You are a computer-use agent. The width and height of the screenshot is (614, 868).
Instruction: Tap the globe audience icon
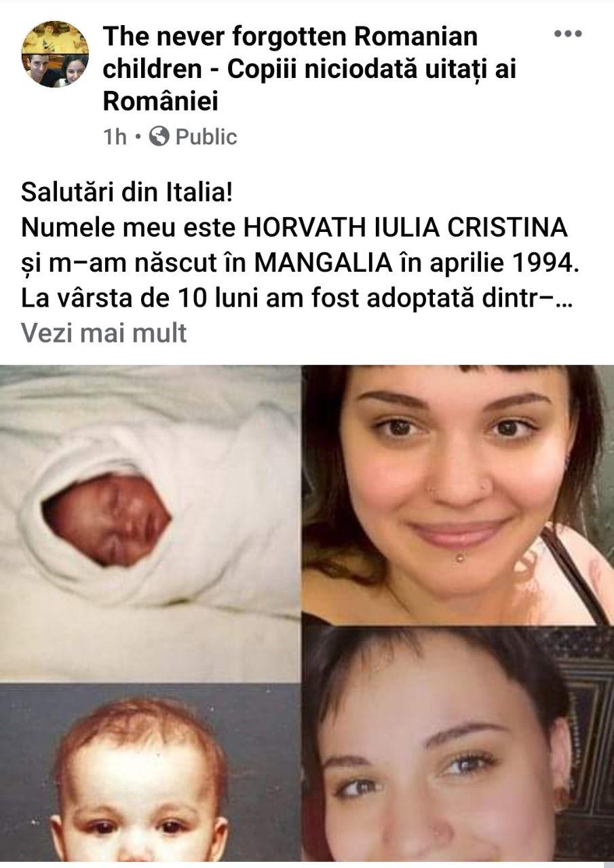pos(159,136)
